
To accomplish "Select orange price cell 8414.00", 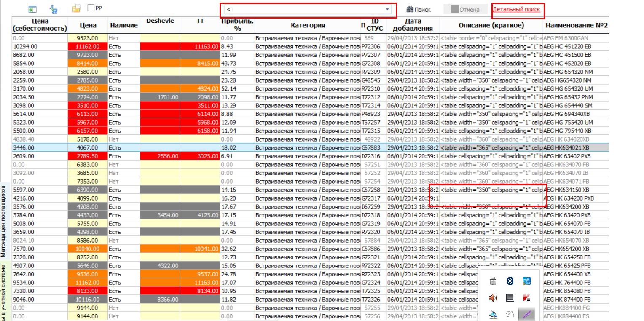I will point(88,64).
